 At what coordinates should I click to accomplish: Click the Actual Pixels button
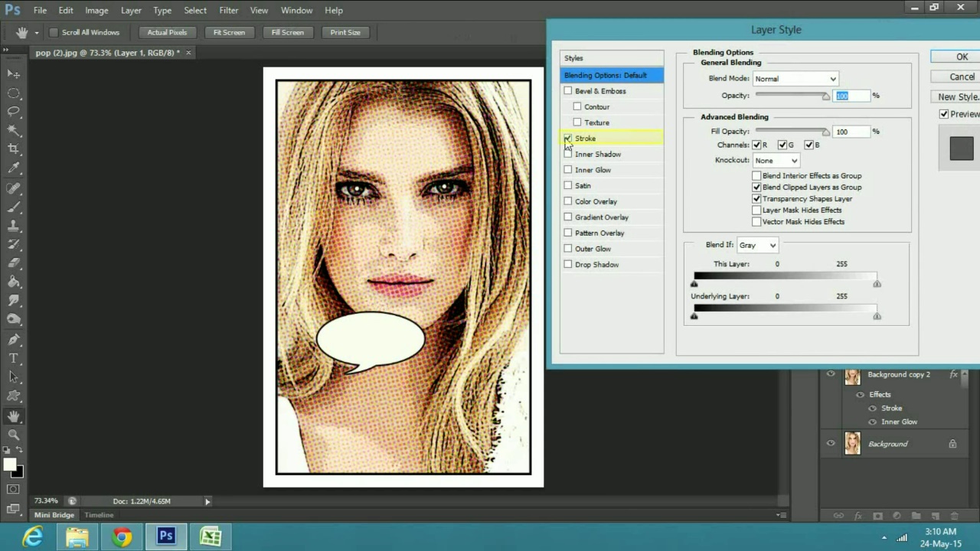[x=167, y=33]
